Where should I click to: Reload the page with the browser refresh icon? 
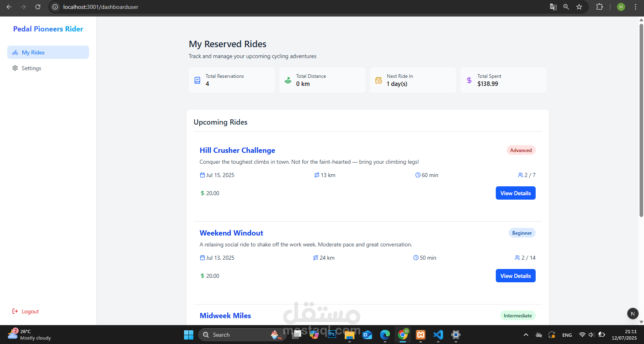38,7
